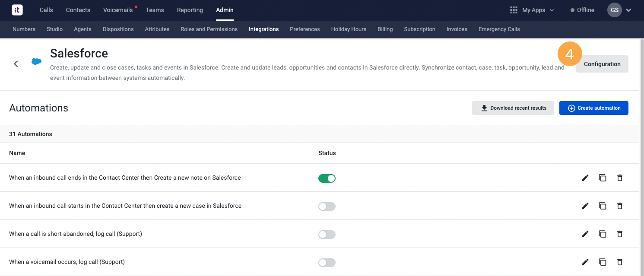Delete the voicemail occurs log call automation

coord(620,262)
